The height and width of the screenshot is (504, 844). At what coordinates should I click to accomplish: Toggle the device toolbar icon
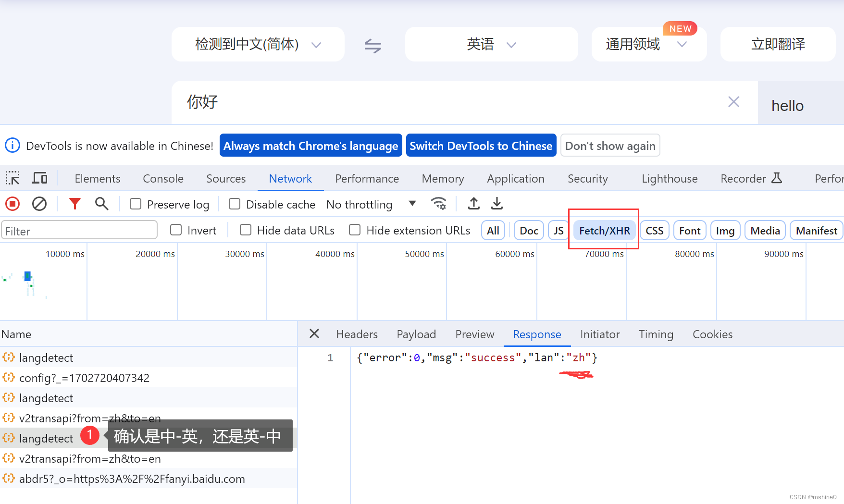pos(39,178)
